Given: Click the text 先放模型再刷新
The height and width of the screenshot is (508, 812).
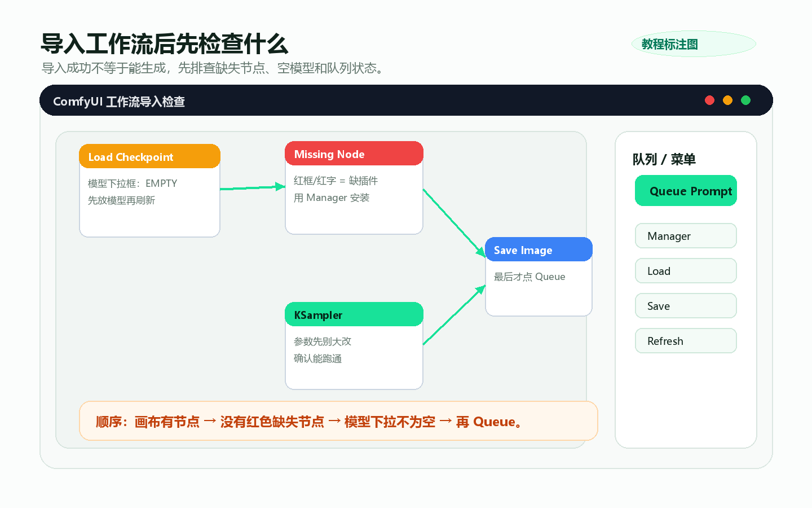Looking at the screenshot, I should (121, 200).
